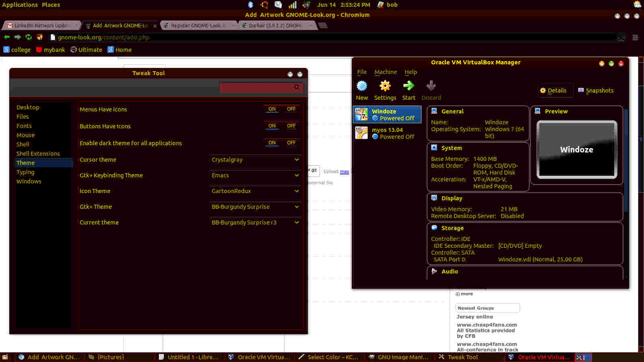Screen dimensions: 644x362
Task: Click the Tweak Tool search field
Action: [261, 87]
